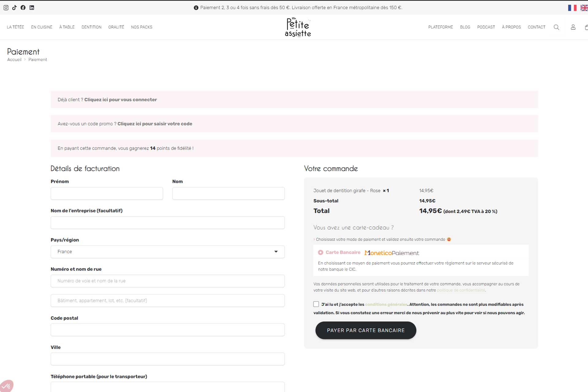Viewport: 588px width, 392px height.
Task: Expand the promo code entry link
Action: click(155, 124)
